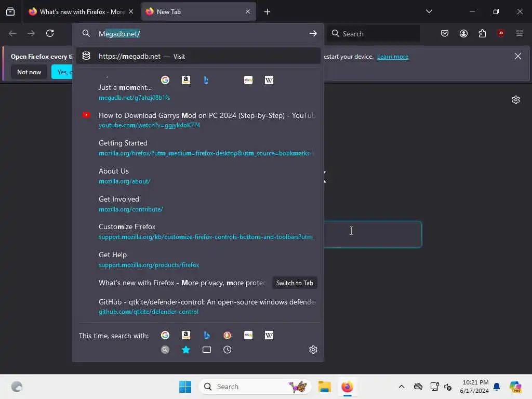Open Firefox application hamburger menu
Image resolution: width=532 pixels, height=399 pixels.
(x=520, y=33)
